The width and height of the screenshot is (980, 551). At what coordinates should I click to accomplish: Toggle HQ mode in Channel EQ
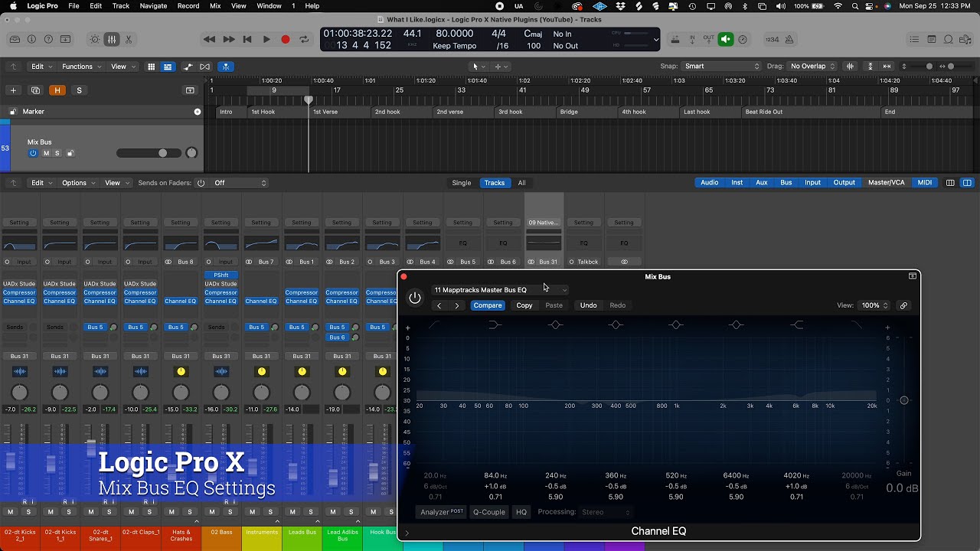point(521,512)
